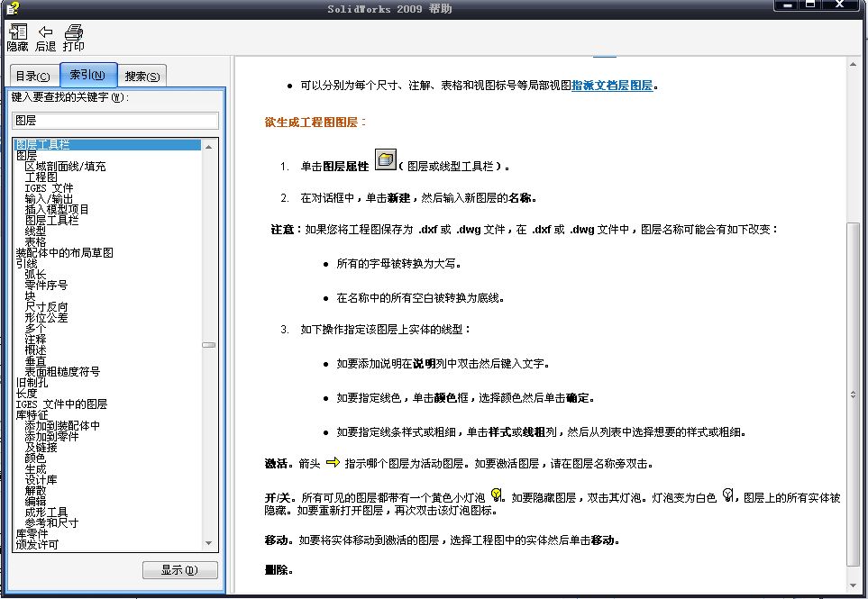
Task: Click the content pane scrollbar thumb
Action: (x=853, y=395)
